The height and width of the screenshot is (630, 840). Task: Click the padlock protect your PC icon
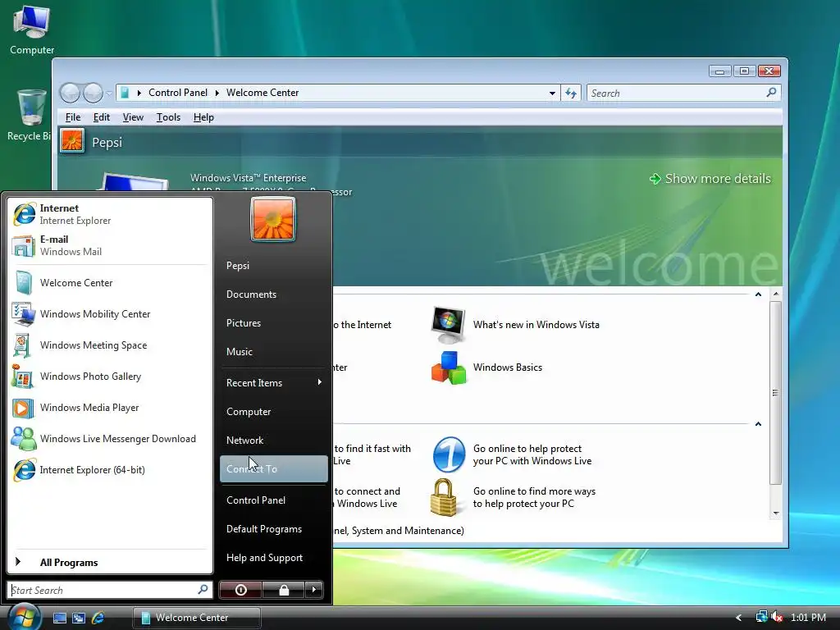click(x=444, y=497)
